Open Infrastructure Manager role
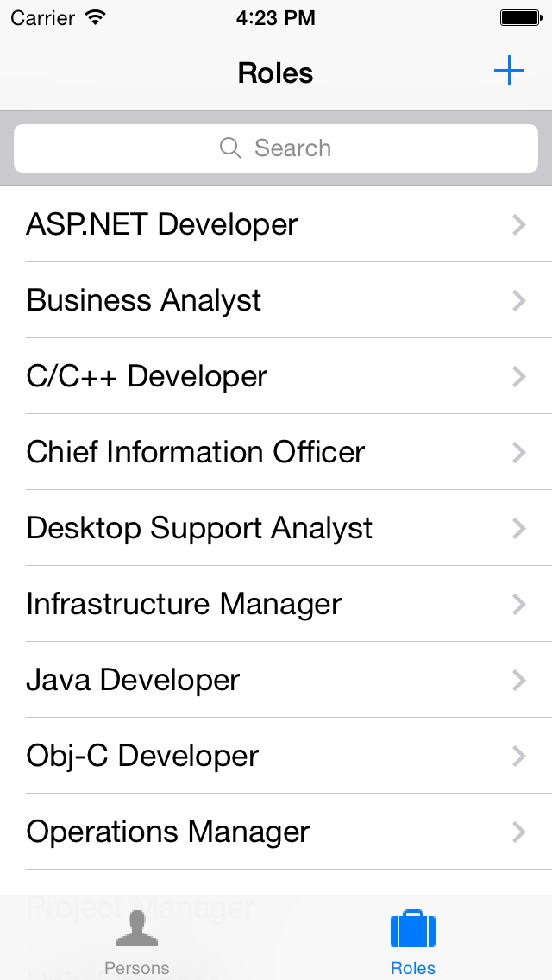Viewport: 552px width, 980px height. [x=276, y=604]
